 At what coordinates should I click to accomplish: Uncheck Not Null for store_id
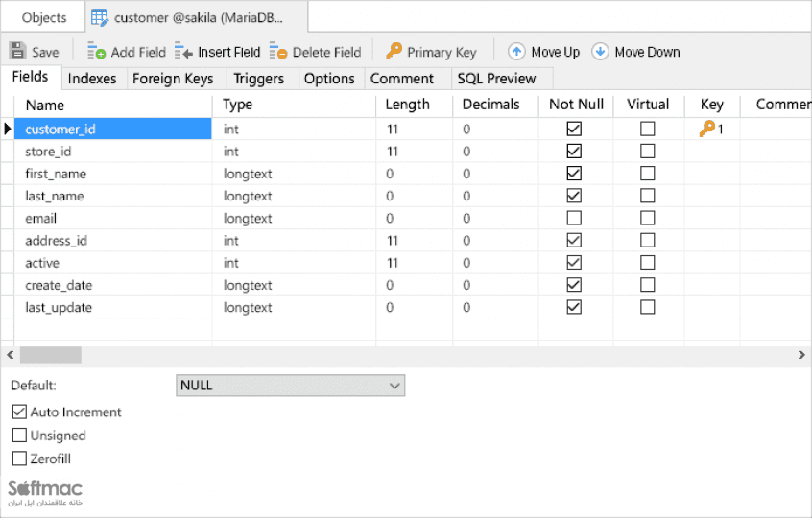[x=574, y=151]
